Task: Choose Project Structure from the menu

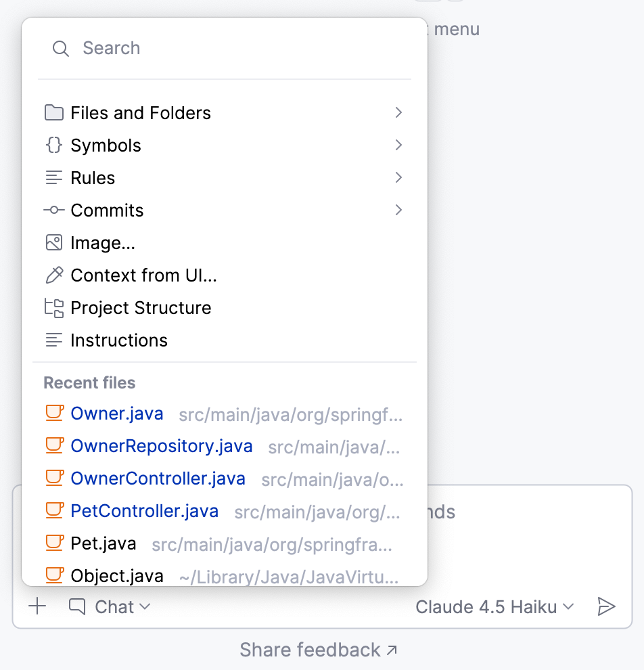Action: (141, 308)
